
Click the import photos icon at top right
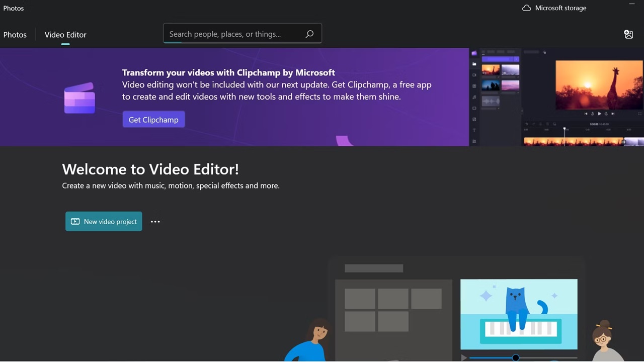point(628,34)
